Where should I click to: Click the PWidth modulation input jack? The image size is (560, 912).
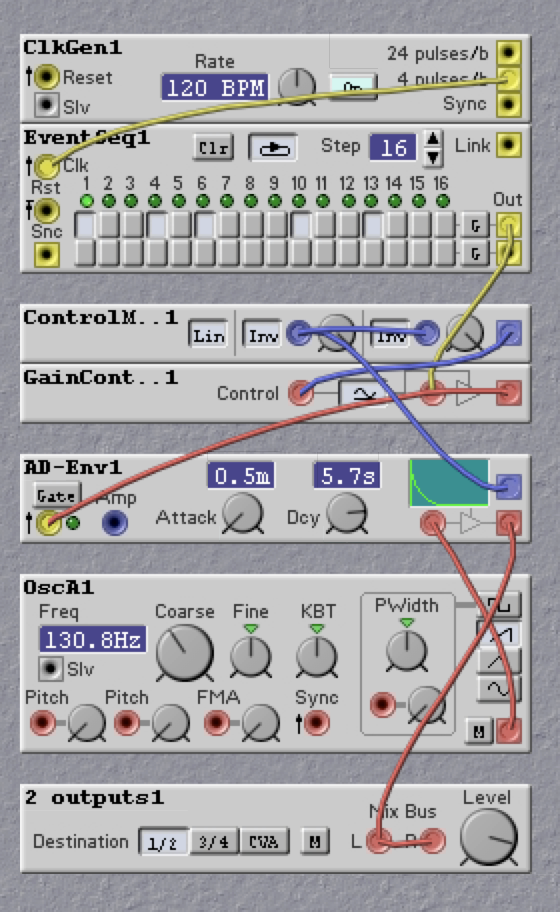(x=382, y=704)
